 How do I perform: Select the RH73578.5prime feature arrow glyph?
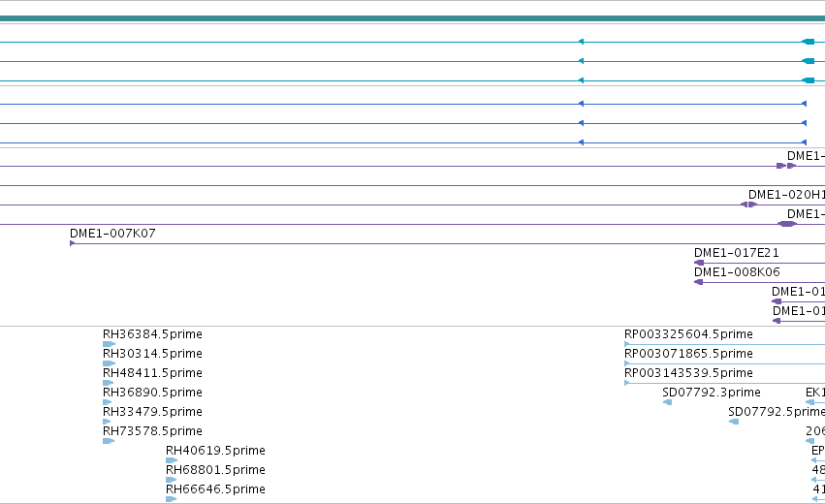pyautogui.click(x=109, y=441)
